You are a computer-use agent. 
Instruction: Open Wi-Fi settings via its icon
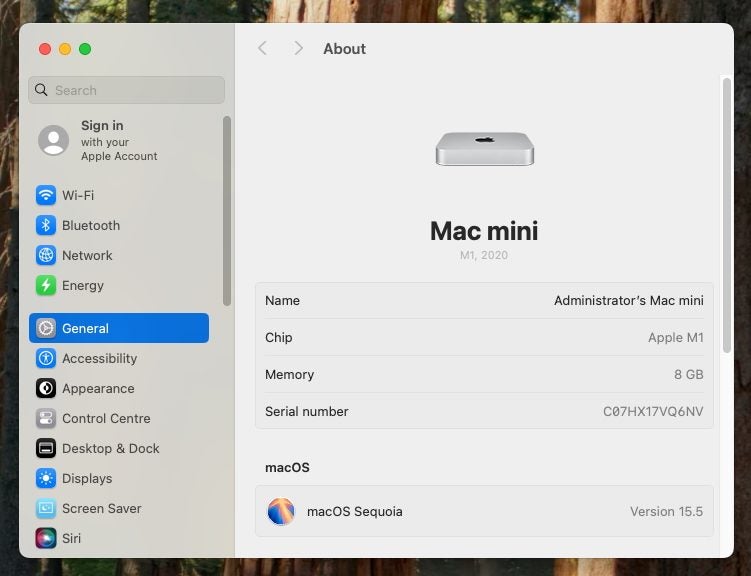(46, 195)
